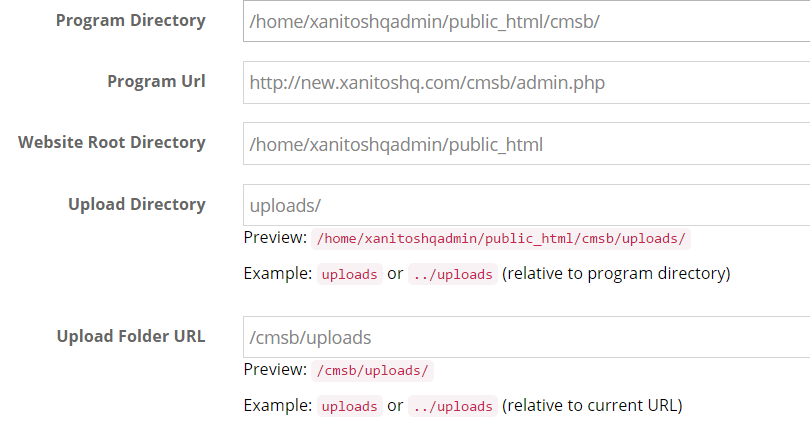810x432 pixels.
Task: Click the Upload Folder URL input
Action: tap(525, 337)
